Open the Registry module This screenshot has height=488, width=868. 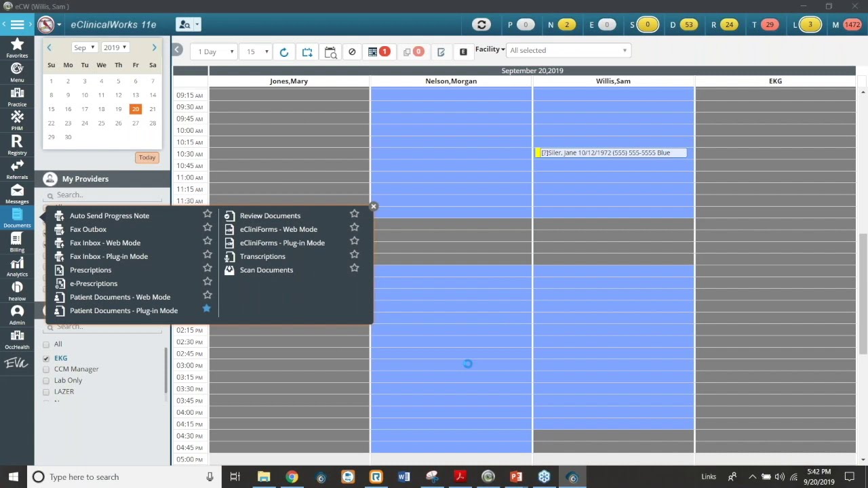coord(17,146)
